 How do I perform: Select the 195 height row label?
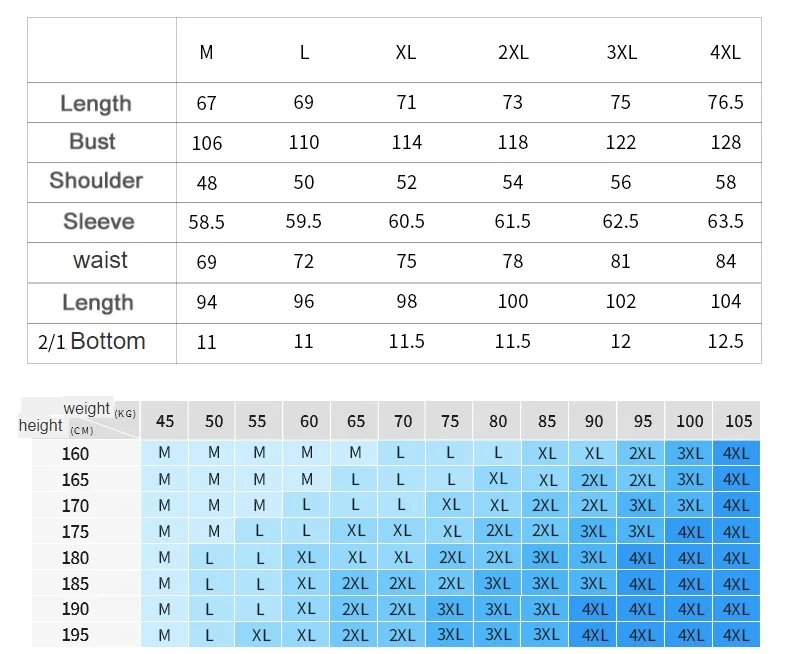click(x=75, y=635)
